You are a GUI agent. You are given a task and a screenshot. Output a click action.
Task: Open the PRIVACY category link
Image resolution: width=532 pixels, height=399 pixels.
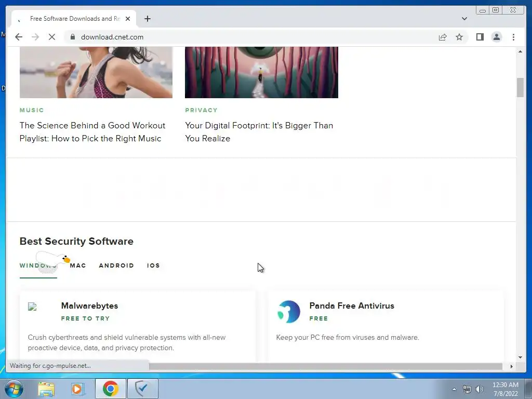[x=201, y=110]
